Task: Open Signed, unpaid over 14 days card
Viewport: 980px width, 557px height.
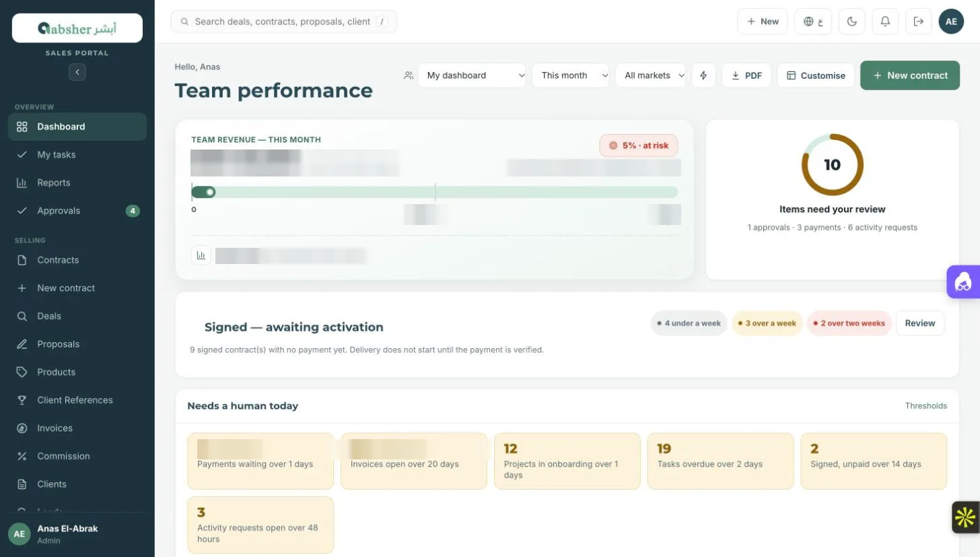Action: pyautogui.click(x=874, y=461)
